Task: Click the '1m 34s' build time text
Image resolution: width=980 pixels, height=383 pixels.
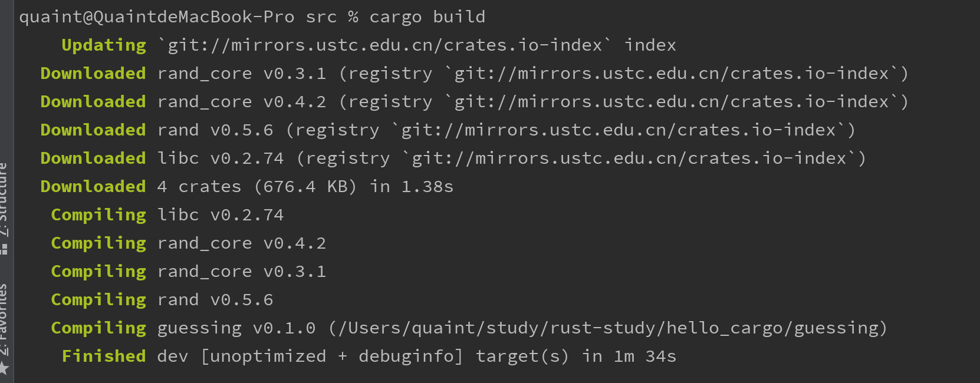Action: pos(644,356)
